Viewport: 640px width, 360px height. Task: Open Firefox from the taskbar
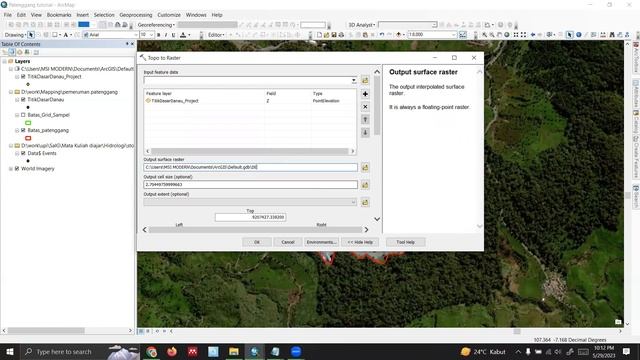(172, 351)
